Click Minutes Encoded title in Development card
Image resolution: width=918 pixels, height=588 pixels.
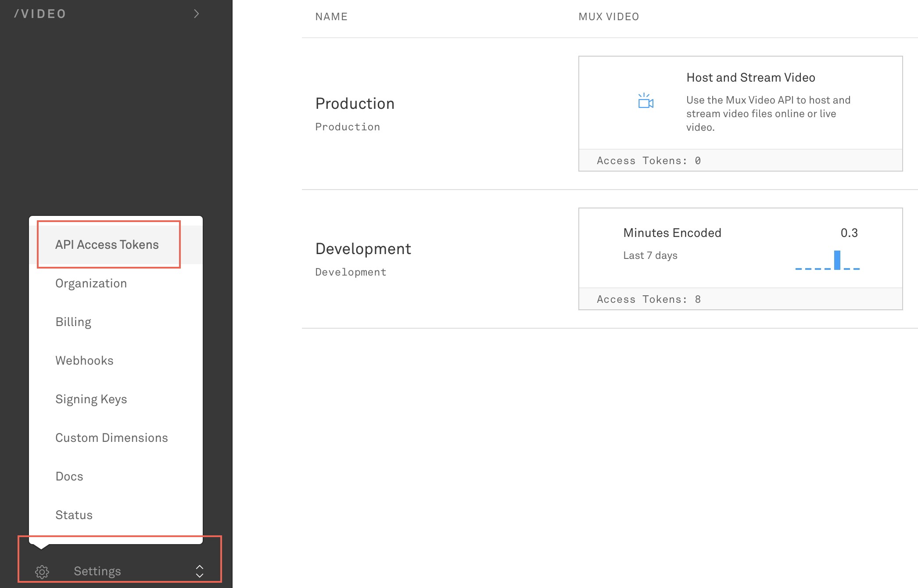(672, 233)
